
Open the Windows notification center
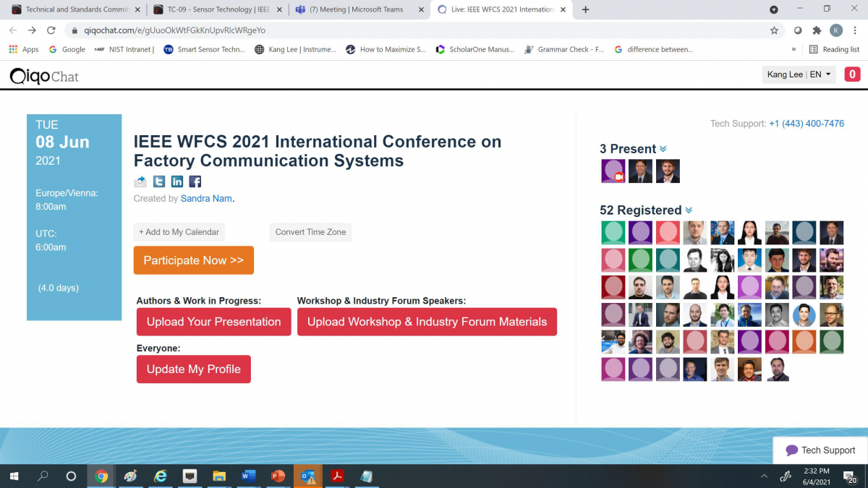click(x=851, y=476)
